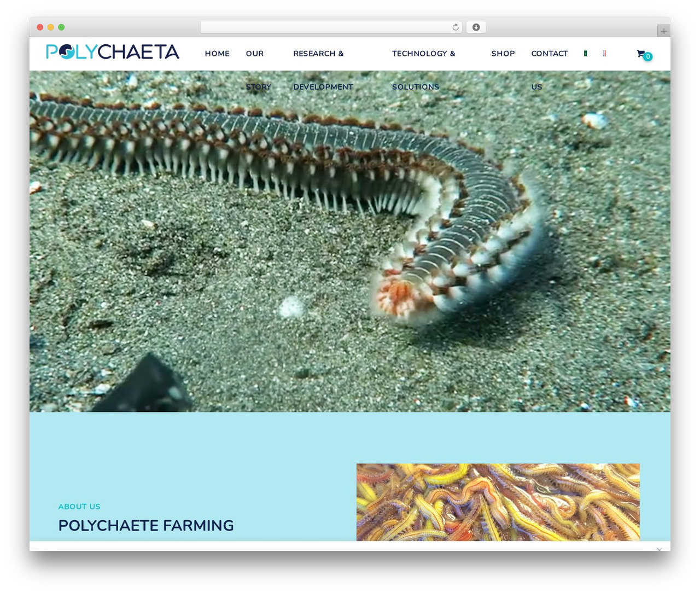Image resolution: width=700 pixels, height=593 pixels.
Task: Open the Research & Development menu
Action: click(323, 70)
